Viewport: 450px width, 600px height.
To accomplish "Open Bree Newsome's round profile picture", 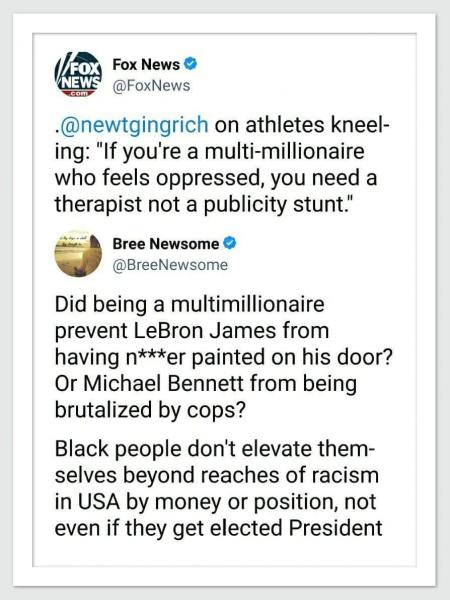I will coord(78,253).
